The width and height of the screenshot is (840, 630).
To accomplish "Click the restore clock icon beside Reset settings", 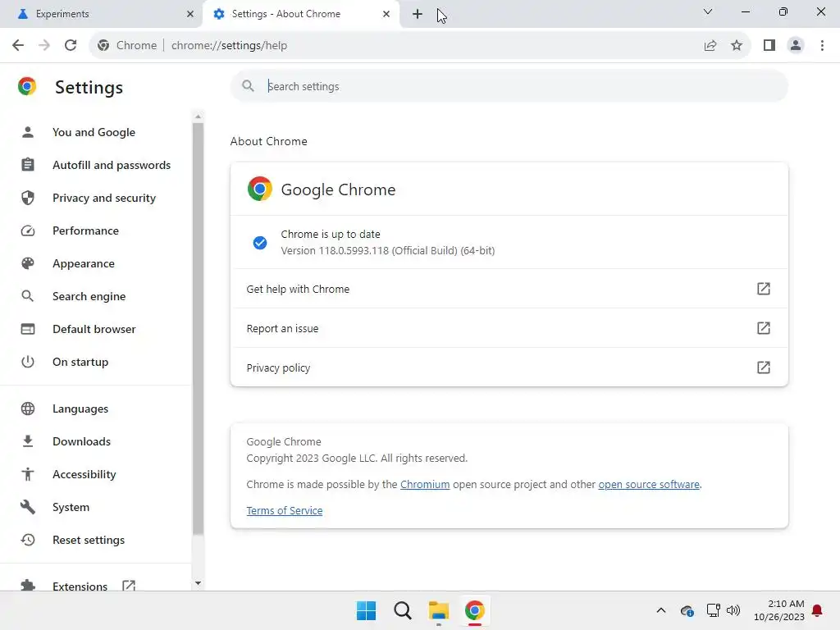I will tap(28, 540).
